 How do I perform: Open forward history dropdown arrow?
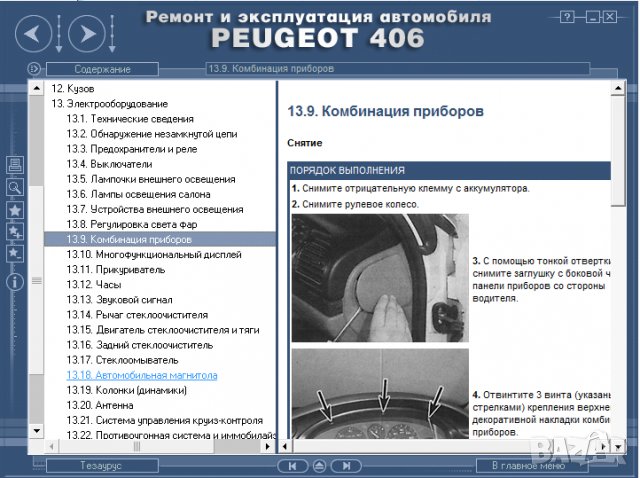point(112,34)
